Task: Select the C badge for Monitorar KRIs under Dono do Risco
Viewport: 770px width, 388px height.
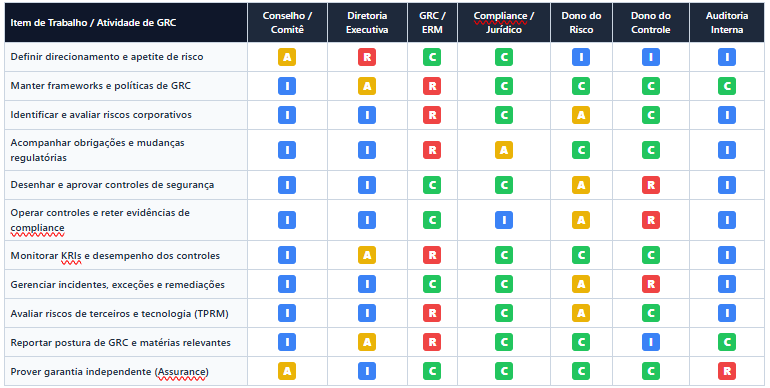Action: point(581,255)
